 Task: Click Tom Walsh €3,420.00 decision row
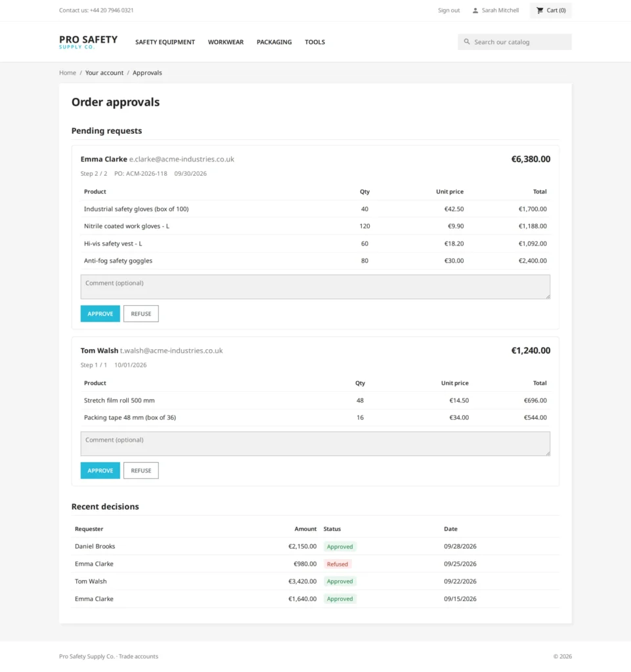[315, 581]
